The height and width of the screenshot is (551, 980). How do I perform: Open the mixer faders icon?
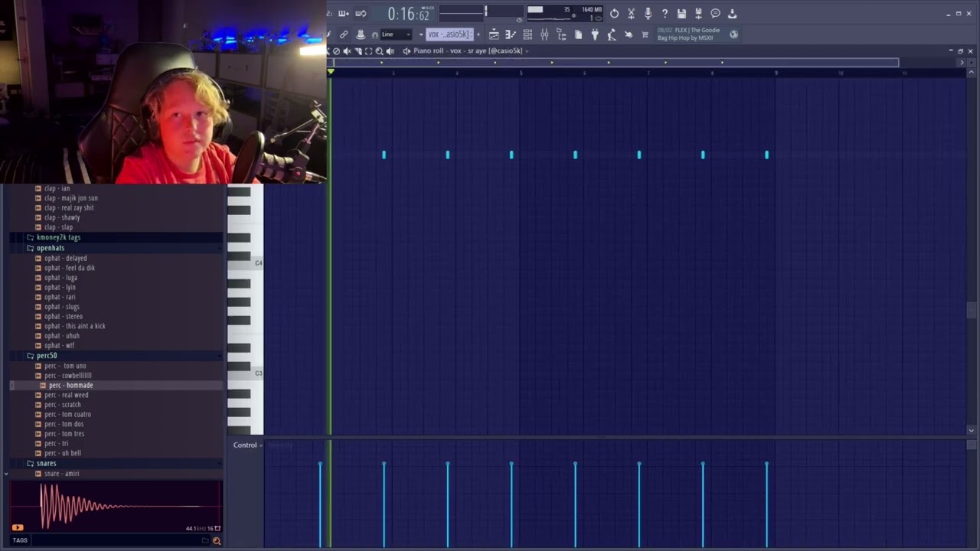[544, 34]
